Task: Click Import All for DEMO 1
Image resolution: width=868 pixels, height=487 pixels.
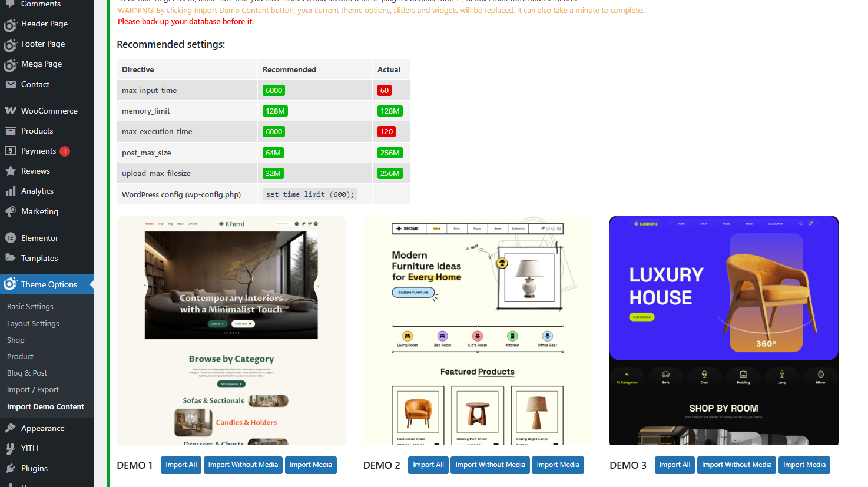Action: pyautogui.click(x=181, y=465)
